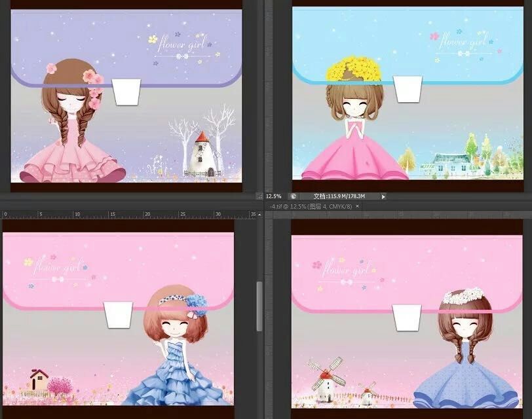
Task: Click the white clasp on the lower-right pink design
Action: tap(408, 319)
